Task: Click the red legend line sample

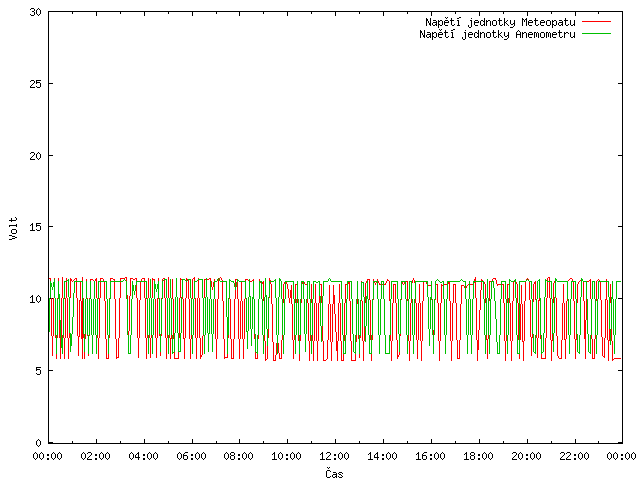Action: 596,22
